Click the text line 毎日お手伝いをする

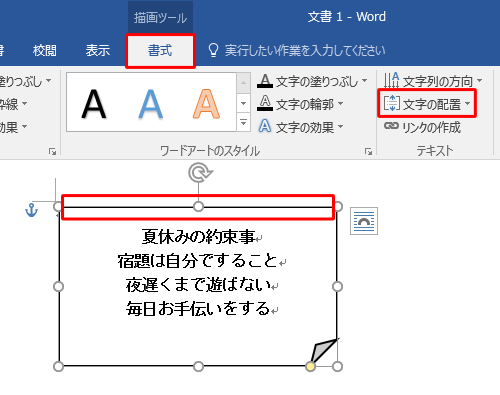[198, 308]
